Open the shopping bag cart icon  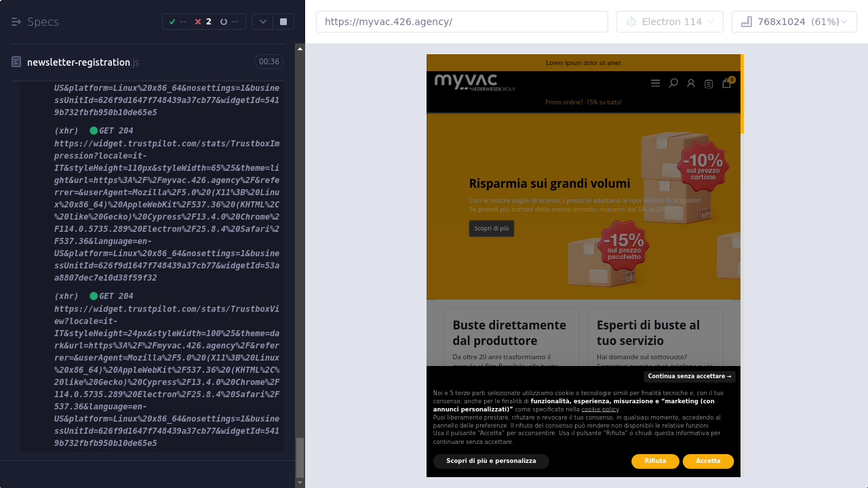tap(726, 83)
